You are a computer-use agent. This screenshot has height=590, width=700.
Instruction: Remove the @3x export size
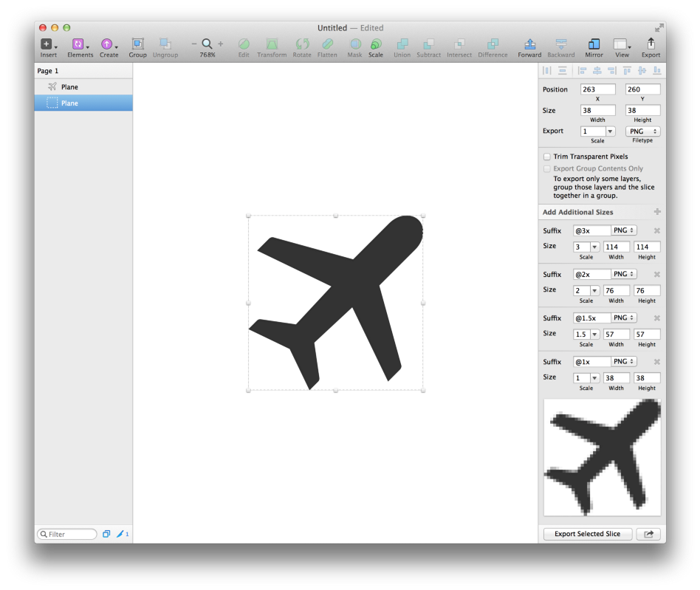pyautogui.click(x=656, y=230)
